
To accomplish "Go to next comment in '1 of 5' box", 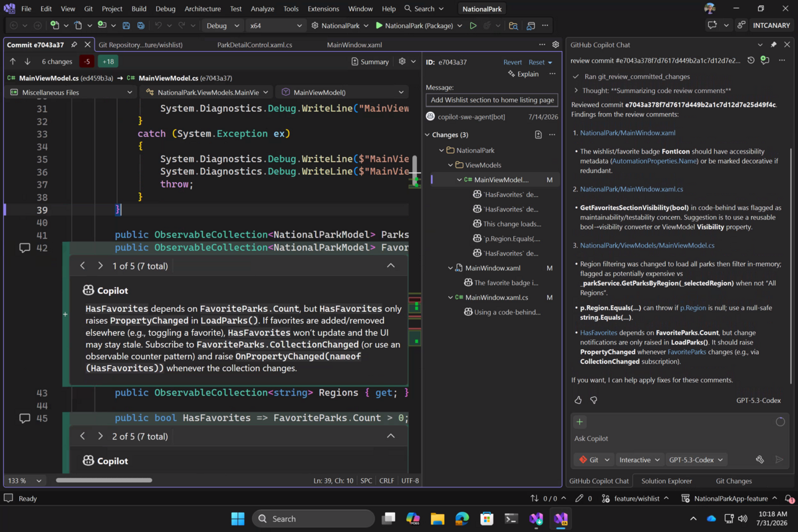I will click(100, 265).
